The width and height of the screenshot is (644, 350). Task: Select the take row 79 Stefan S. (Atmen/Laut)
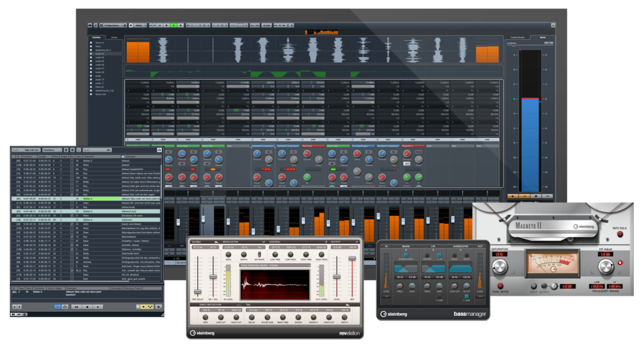point(86,211)
